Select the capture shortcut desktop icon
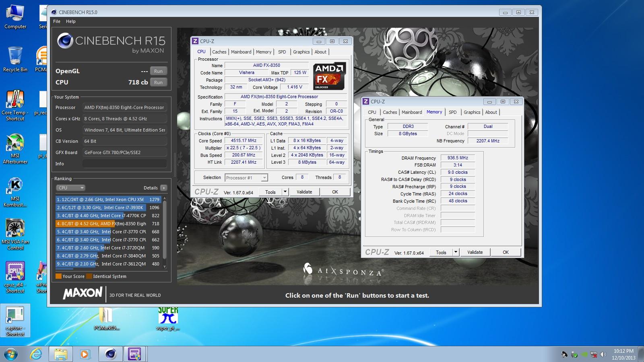Screen dimensions: 644x362 [15, 321]
